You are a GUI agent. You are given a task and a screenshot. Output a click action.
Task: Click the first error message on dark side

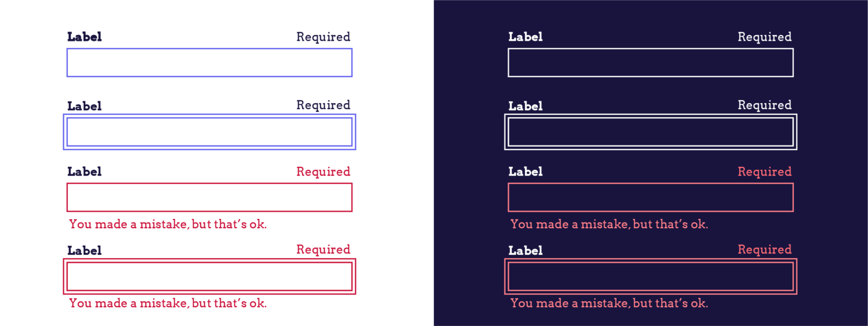[609, 224]
